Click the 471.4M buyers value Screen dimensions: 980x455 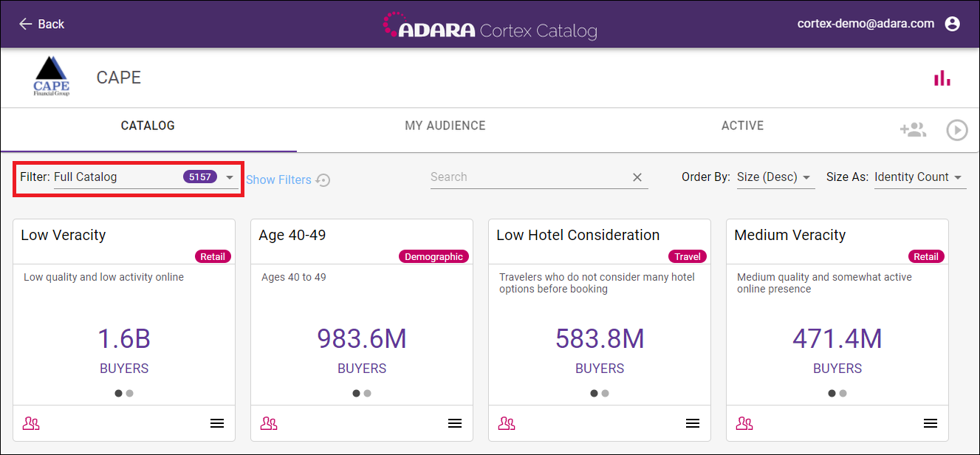tap(837, 338)
